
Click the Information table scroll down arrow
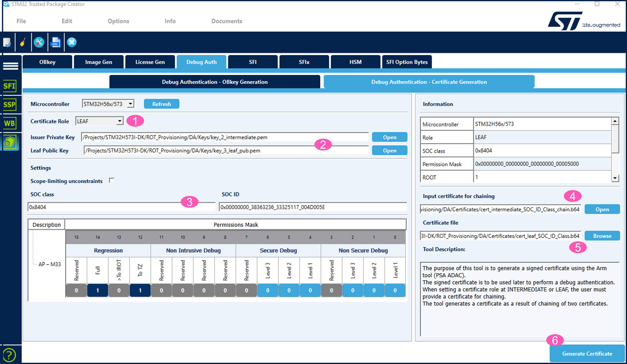615,178
